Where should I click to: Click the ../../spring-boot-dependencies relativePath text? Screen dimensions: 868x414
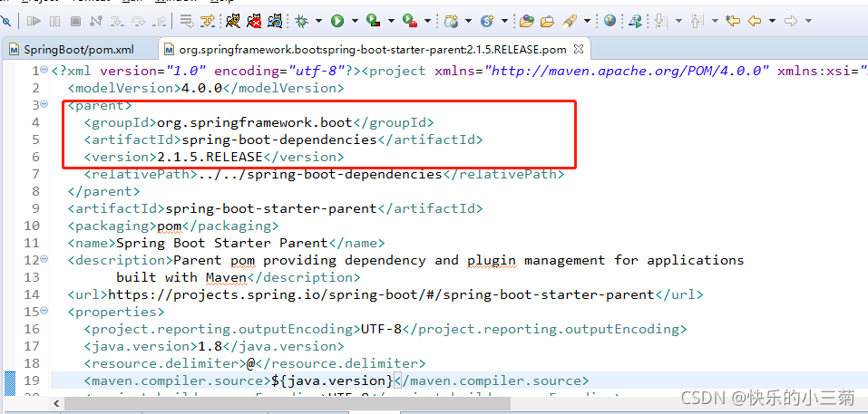320,175
